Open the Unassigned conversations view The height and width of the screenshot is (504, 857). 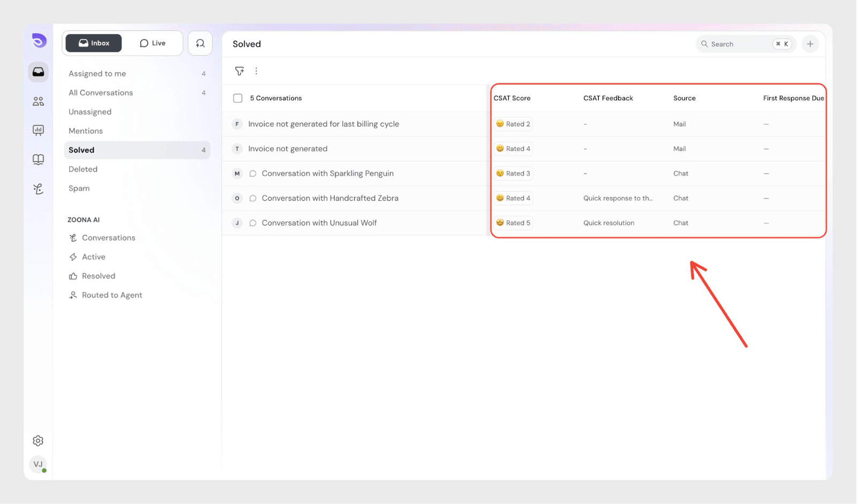(x=90, y=112)
